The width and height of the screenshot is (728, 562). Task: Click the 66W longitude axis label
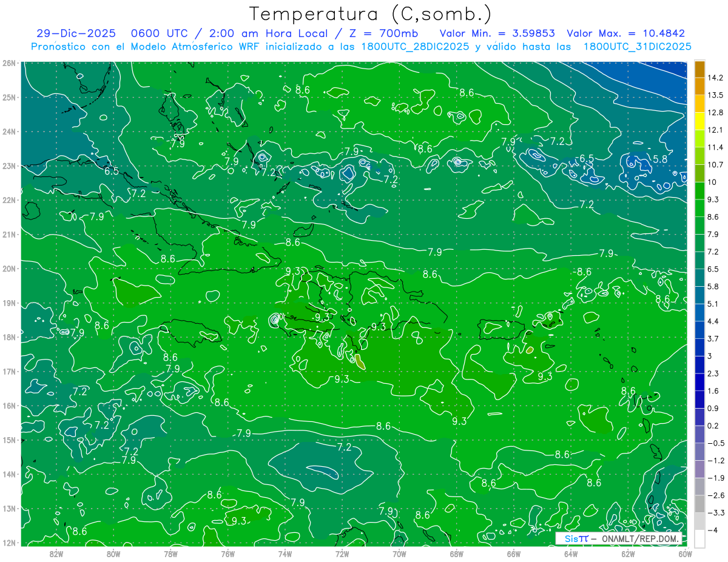click(x=514, y=554)
